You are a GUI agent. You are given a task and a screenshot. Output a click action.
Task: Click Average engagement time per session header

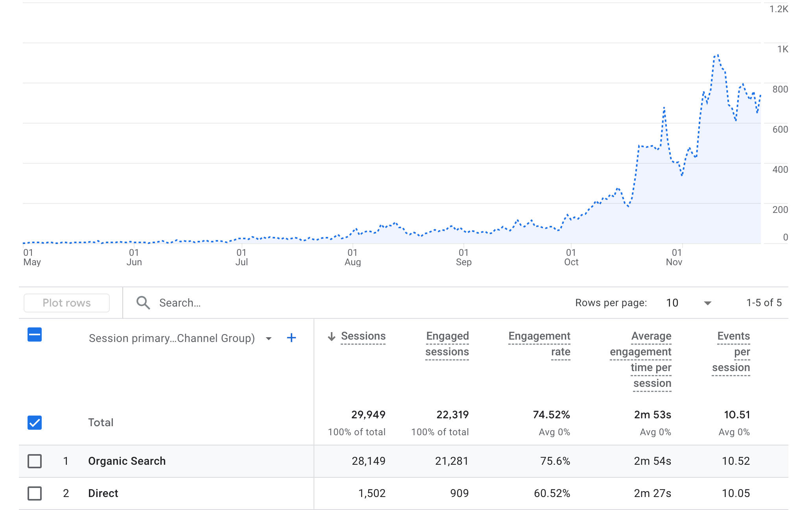[x=640, y=359]
